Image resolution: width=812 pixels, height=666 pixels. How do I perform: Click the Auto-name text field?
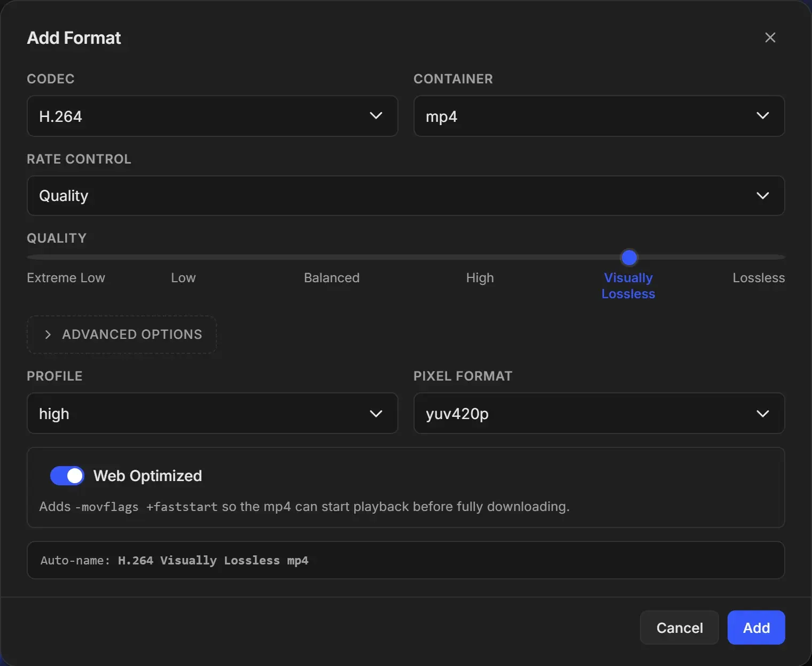[405, 560]
